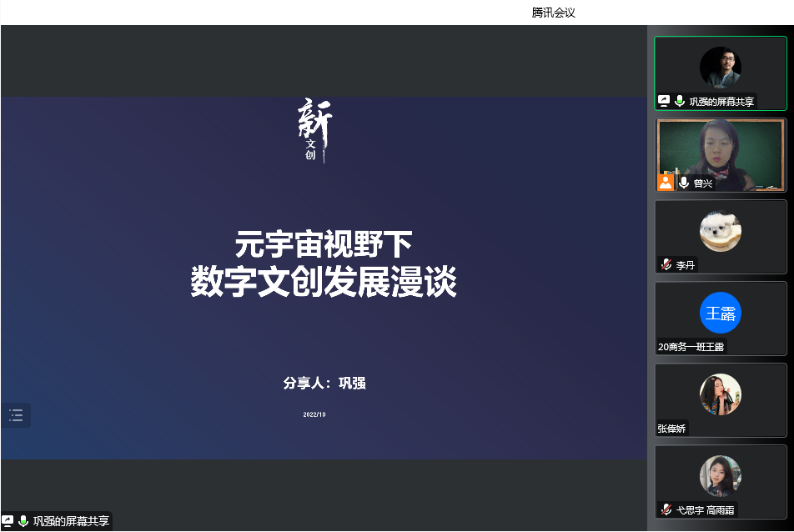This screenshot has height=532, width=794.
Task: Click the 20商务一班王露 name label
Action: [x=691, y=347]
